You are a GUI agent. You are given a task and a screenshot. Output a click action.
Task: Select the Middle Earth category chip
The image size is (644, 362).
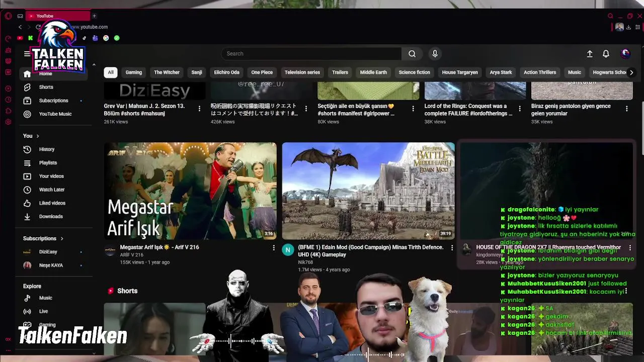[x=373, y=72]
